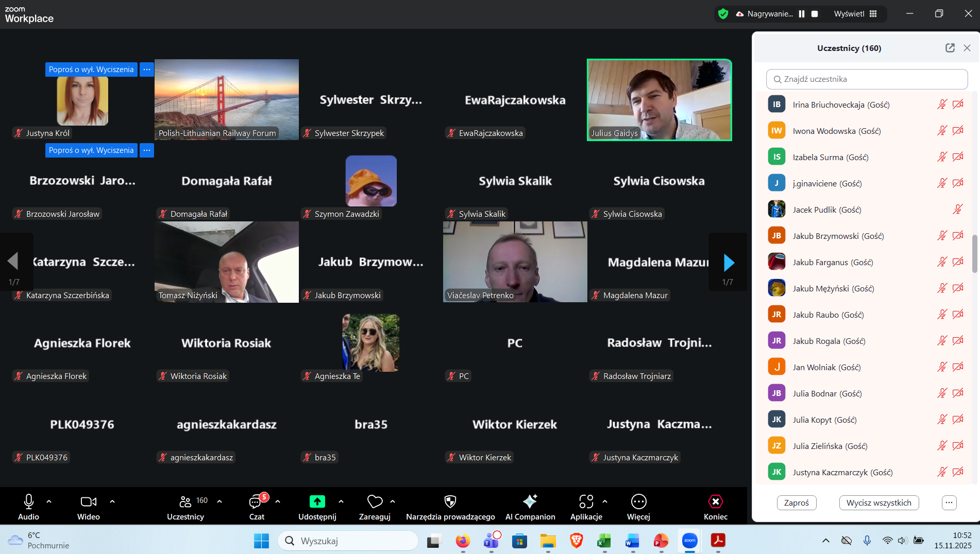The width and height of the screenshot is (980, 554).
Task: Pause the cloud recording
Action: (x=802, y=14)
